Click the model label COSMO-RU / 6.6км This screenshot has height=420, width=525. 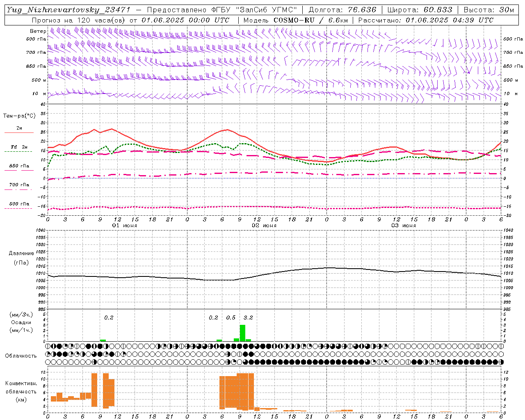tap(310, 20)
